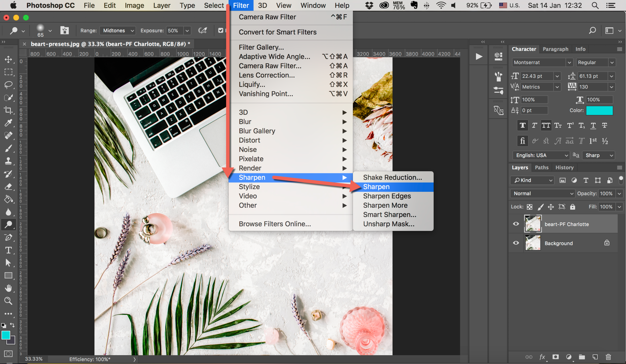Click the font size 22.43 pt field

pos(537,76)
